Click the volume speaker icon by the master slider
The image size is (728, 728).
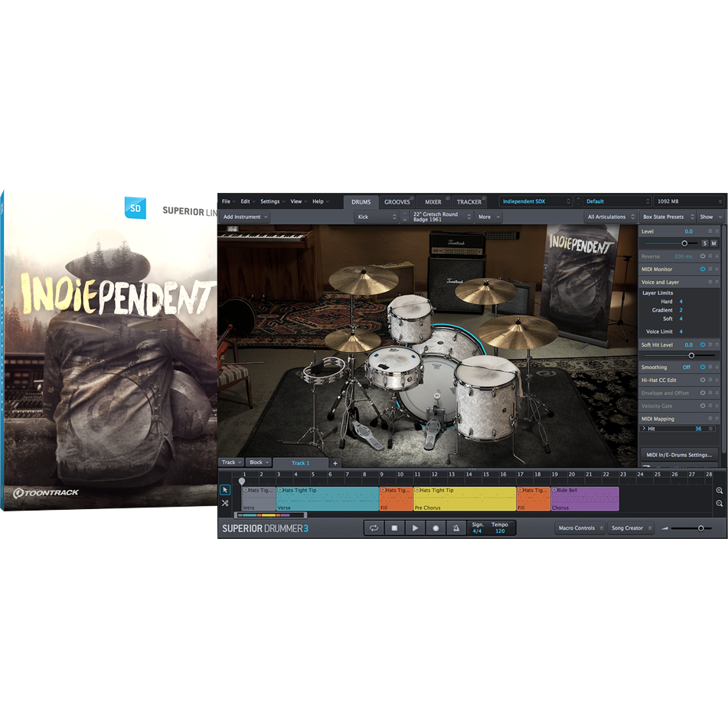point(665,528)
